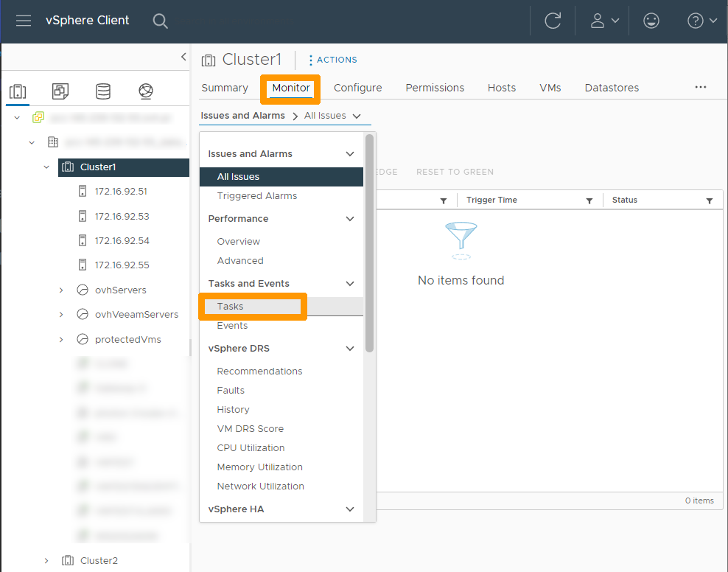Open the help question mark menu

tap(701, 21)
